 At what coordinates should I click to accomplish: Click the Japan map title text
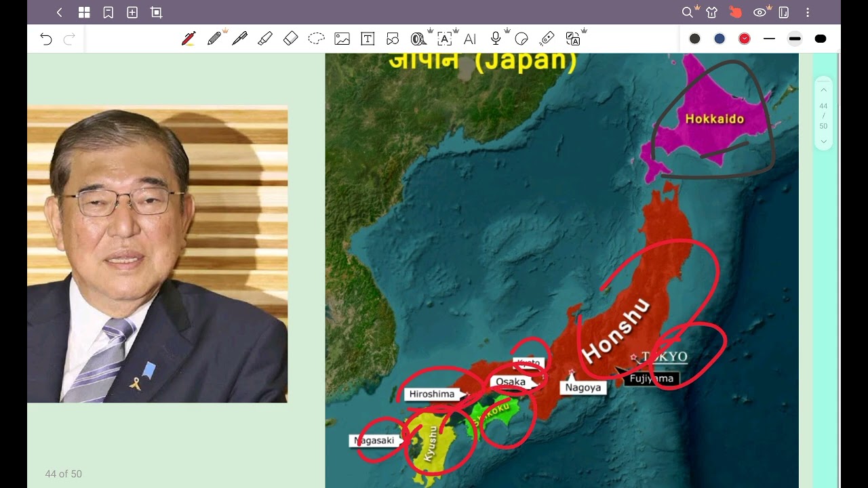483,60
